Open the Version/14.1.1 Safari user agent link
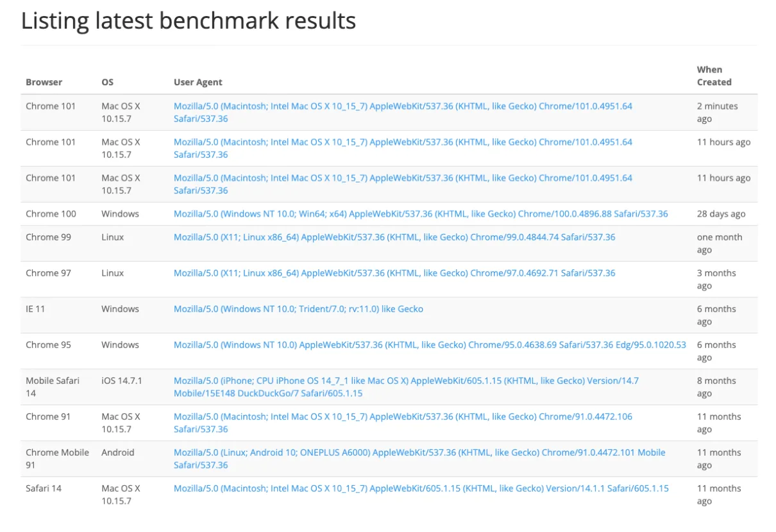This screenshot has width=776, height=532. [421, 488]
